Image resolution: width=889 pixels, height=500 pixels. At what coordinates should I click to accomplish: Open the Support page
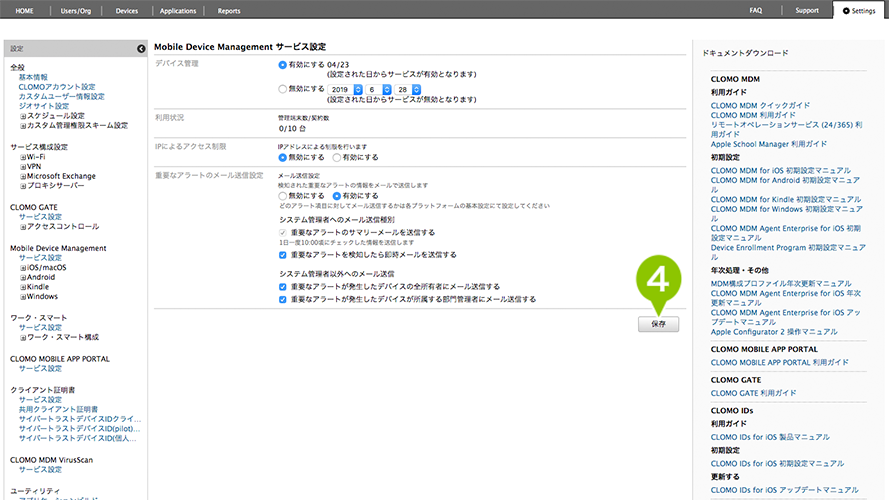pyautogui.click(x=807, y=10)
